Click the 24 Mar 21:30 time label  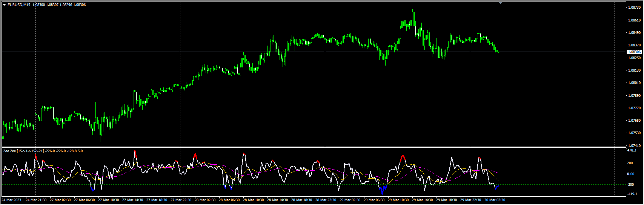click(x=36, y=200)
